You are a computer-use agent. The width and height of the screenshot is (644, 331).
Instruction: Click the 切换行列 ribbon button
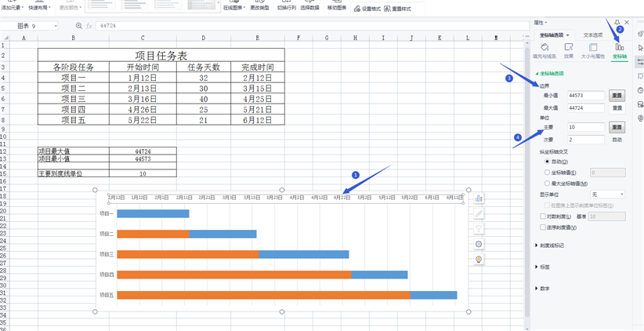[x=287, y=8]
